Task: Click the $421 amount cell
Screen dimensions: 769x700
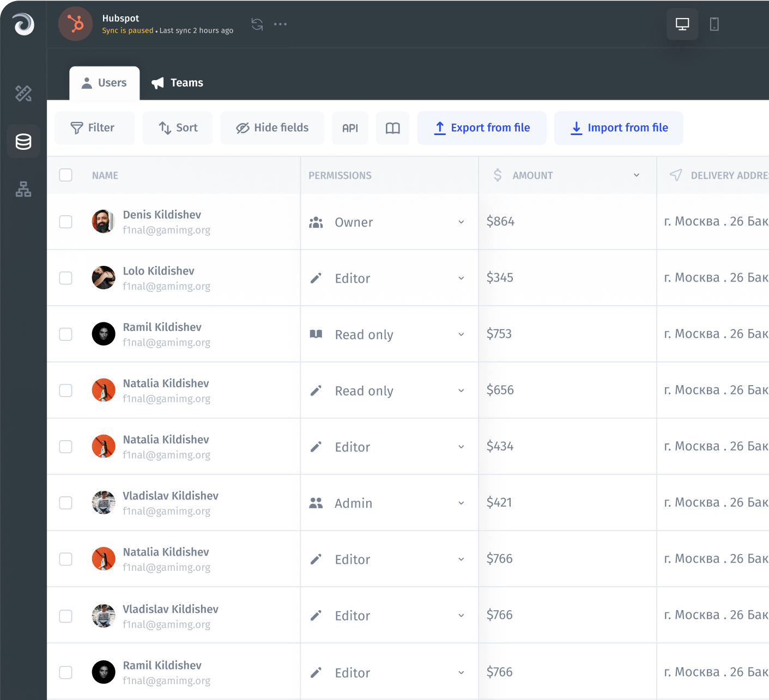Action: click(567, 502)
